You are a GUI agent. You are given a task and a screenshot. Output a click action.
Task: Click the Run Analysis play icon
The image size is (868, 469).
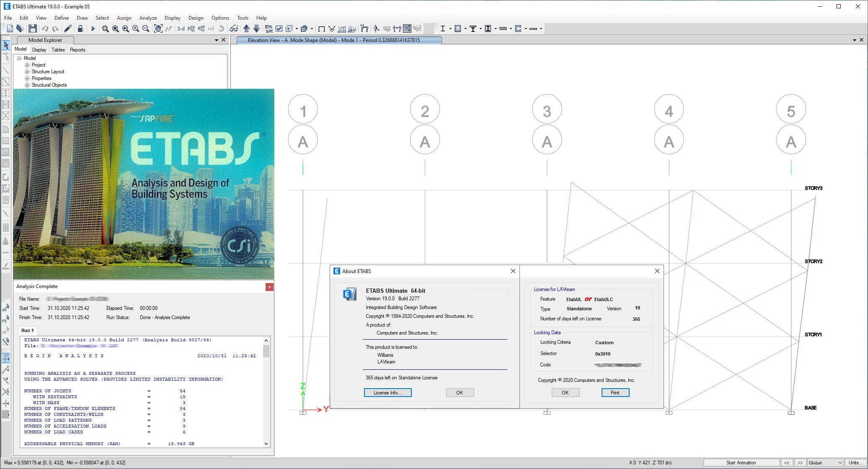[93, 28]
